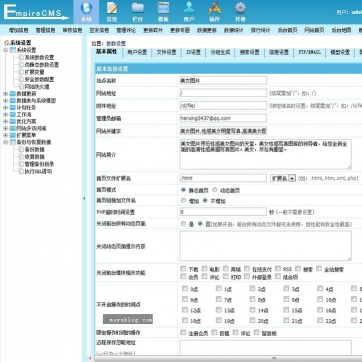
Task: Open the 其他 (Other) gear icon
Action: click(x=240, y=8)
